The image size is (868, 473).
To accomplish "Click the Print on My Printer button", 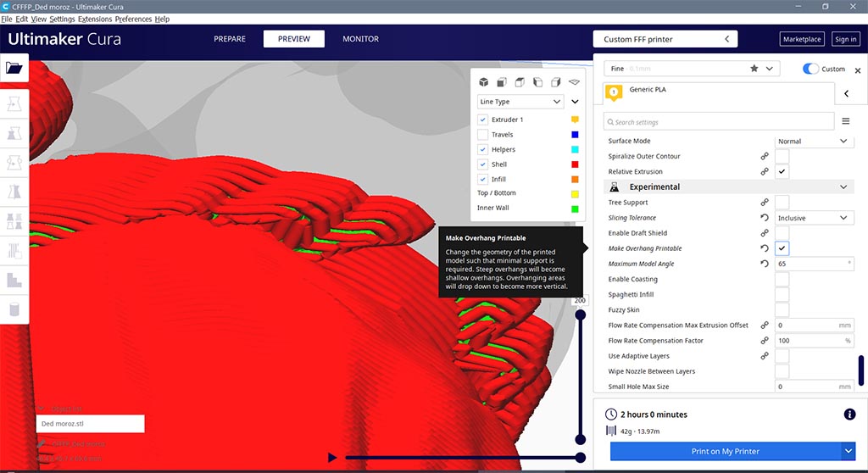I will coord(725,451).
